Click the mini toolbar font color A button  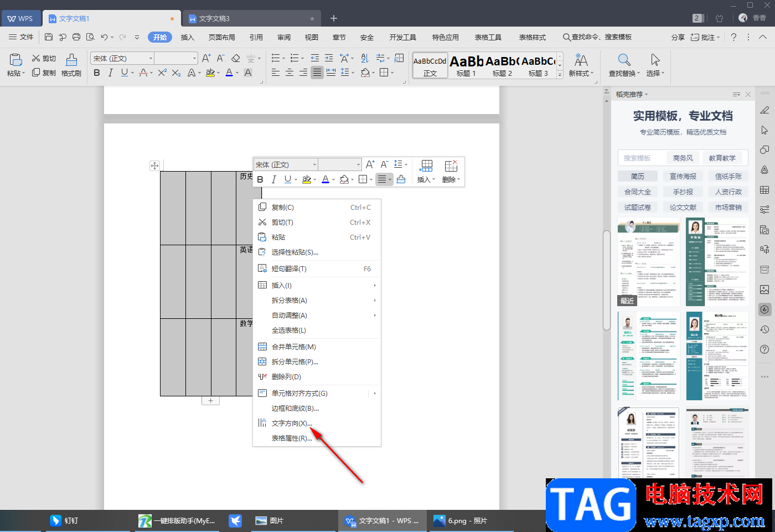click(x=325, y=179)
